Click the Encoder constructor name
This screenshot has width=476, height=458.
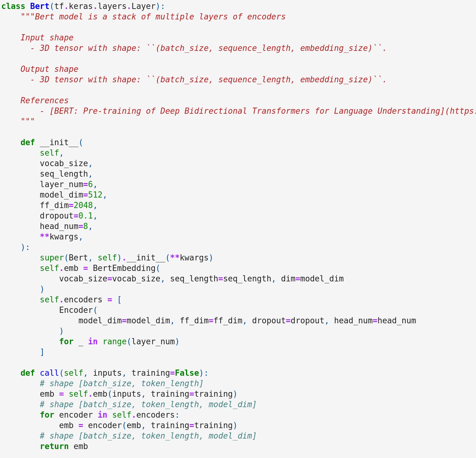tap(76, 310)
